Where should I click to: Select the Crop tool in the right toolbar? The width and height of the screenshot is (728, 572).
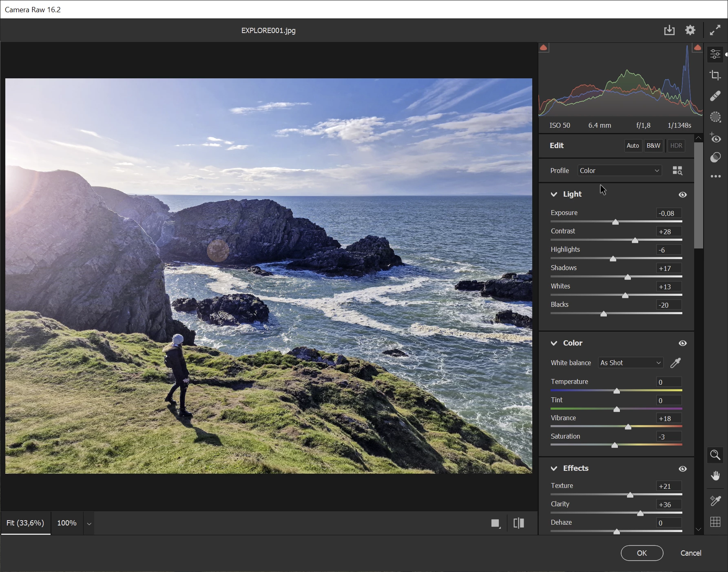[715, 75]
